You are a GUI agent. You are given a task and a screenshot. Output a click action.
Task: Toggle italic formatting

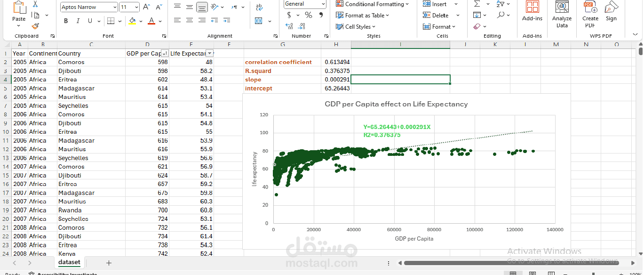(78, 21)
